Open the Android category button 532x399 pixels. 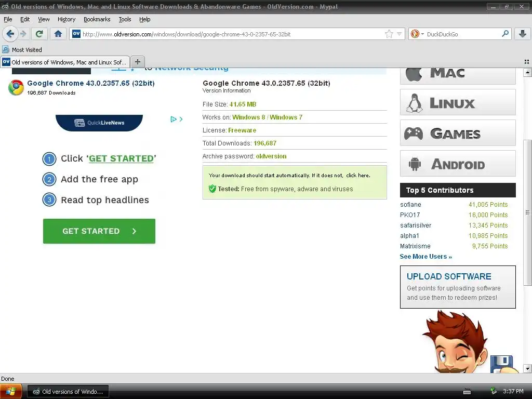click(x=458, y=164)
